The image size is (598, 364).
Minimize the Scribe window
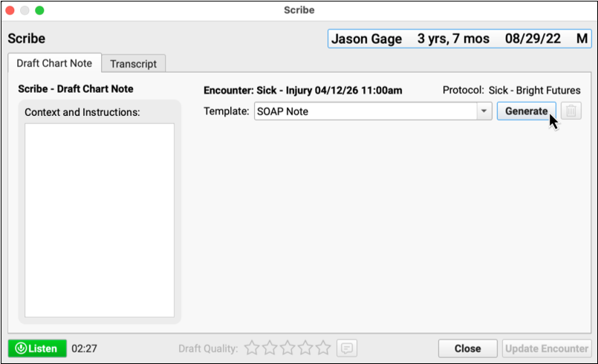point(25,10)
